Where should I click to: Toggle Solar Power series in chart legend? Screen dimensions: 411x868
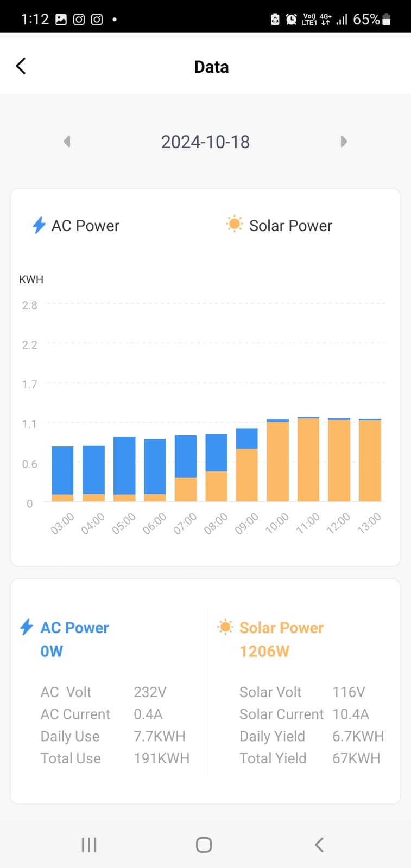pyautogui.click(x=290, y=226)
